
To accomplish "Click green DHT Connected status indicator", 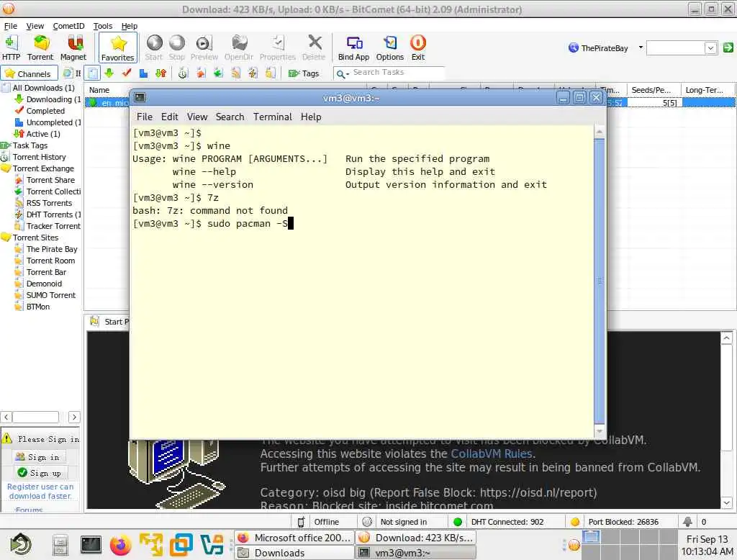I will 457,521.
